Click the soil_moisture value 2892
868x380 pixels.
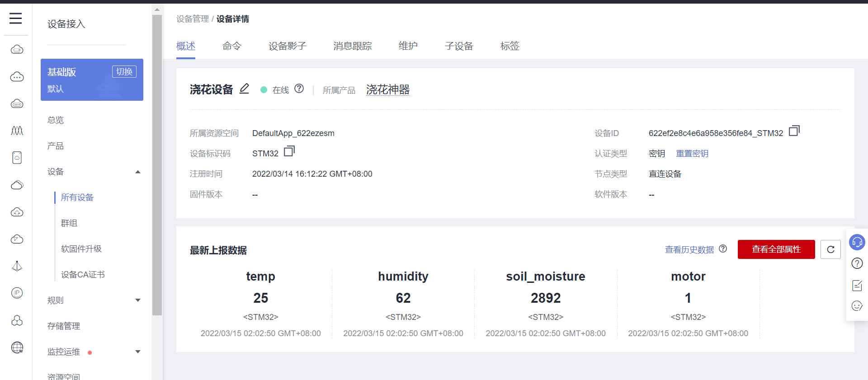pyautogui.click(x=546, y=298)
